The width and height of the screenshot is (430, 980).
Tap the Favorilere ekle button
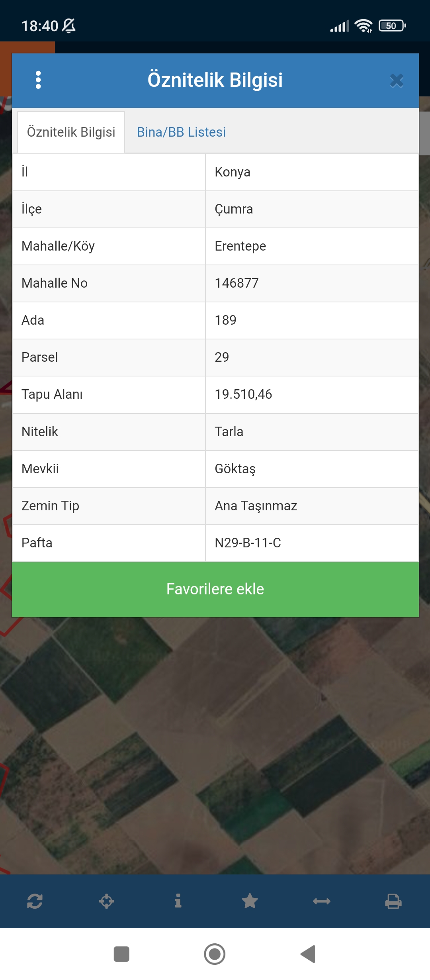(215, 589)
